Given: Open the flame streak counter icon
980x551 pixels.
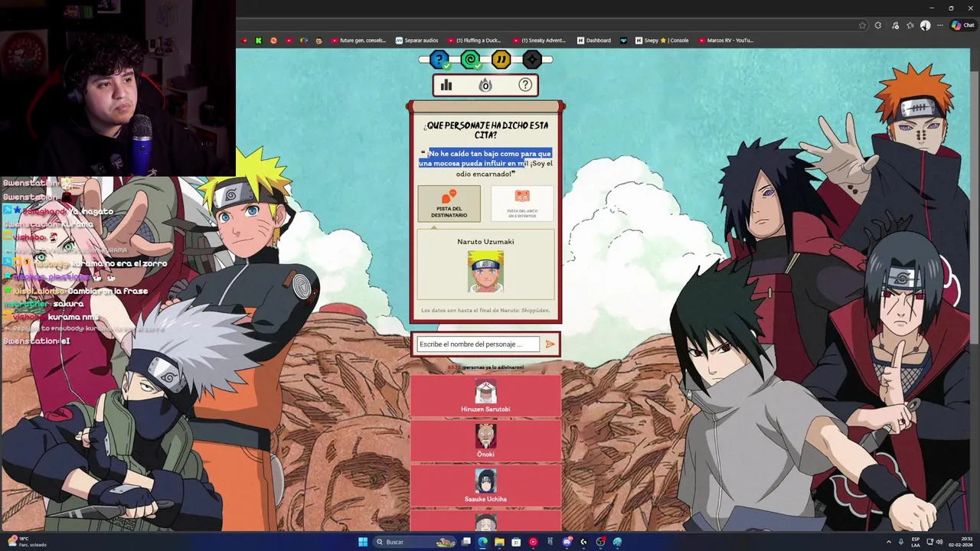Looking at the screenshot, I should pos(485,85).
